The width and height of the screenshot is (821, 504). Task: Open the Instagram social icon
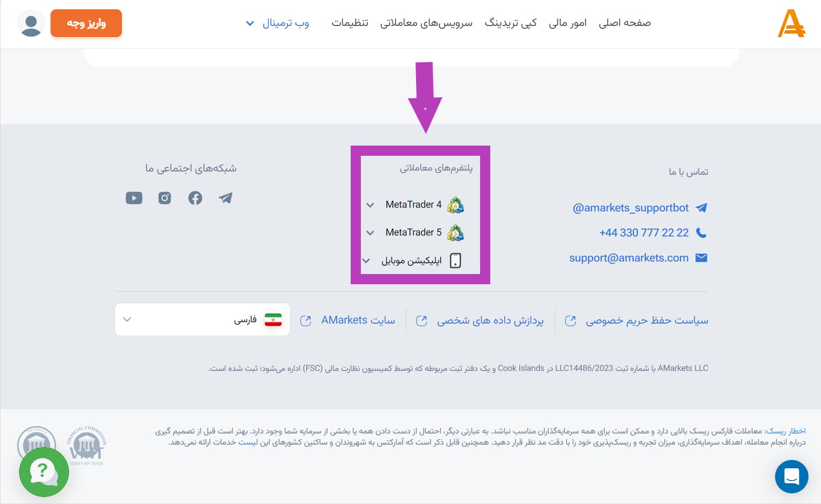click(x=165, y=198)
